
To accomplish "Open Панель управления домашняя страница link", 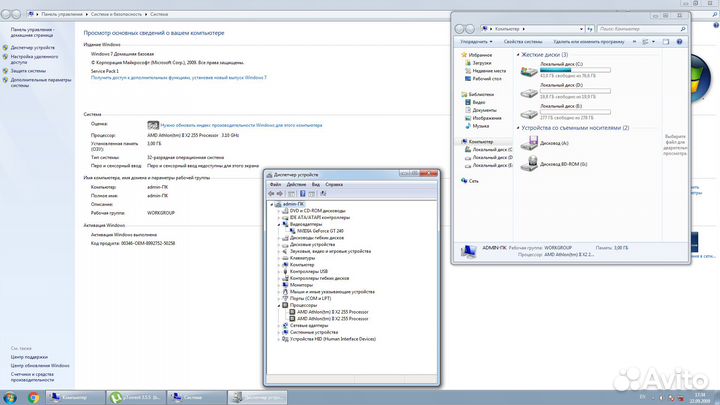I will click(32, 32).
